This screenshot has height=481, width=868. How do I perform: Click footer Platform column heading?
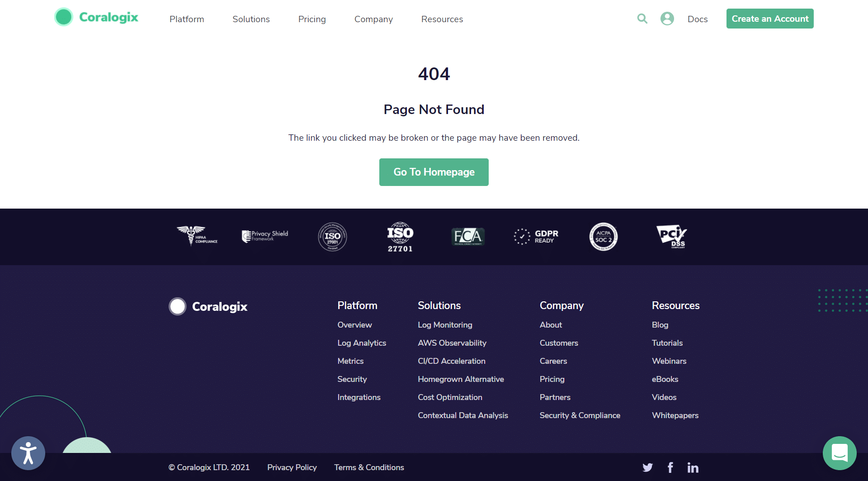coord(357,305)
